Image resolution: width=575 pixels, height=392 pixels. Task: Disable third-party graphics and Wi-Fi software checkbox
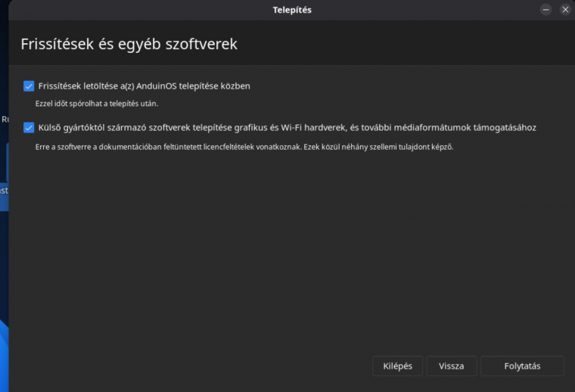29,128
